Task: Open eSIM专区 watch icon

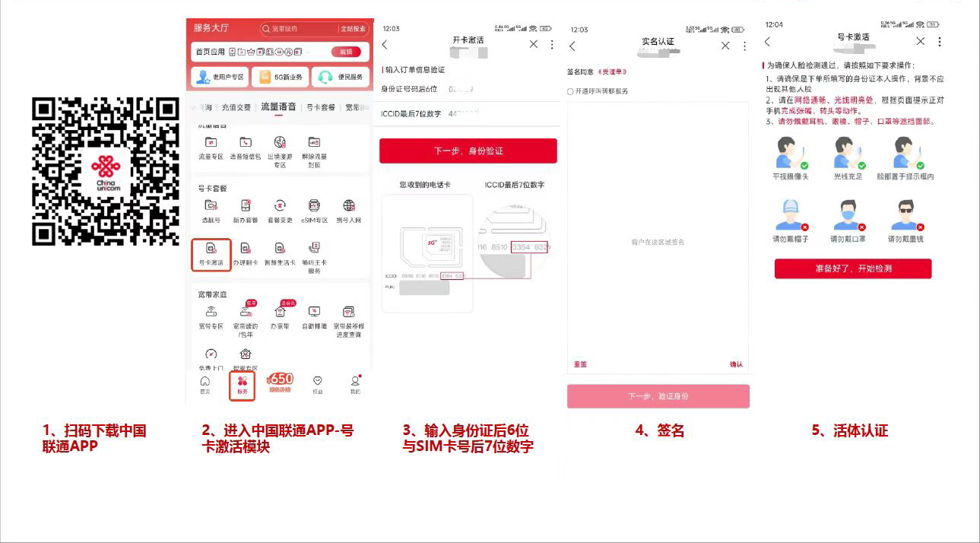Action: 314,205
